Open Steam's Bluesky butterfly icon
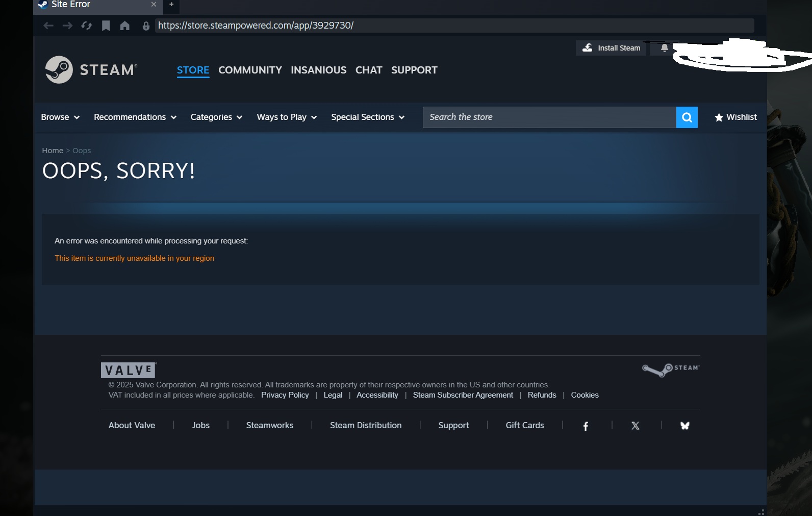 click(684, 426)
